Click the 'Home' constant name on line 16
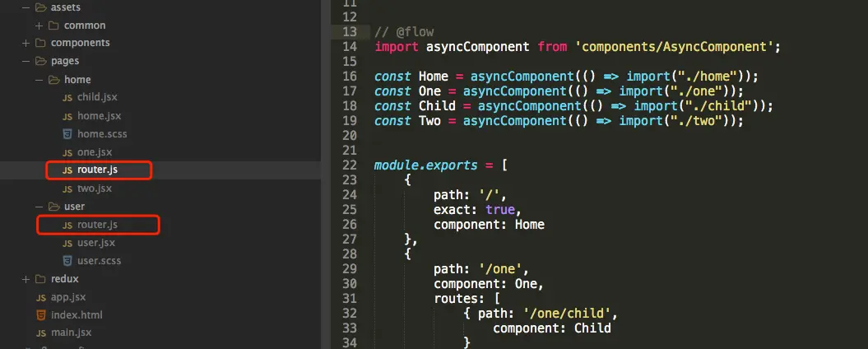Image resolution: width=868 pixels, height=349 pixels. (x=434, y=77)
